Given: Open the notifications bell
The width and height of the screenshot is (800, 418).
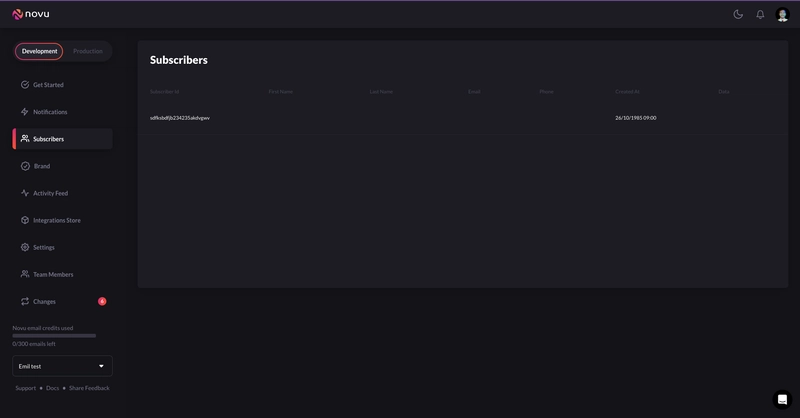Looking at the screenshot, I should click(760, 14).
